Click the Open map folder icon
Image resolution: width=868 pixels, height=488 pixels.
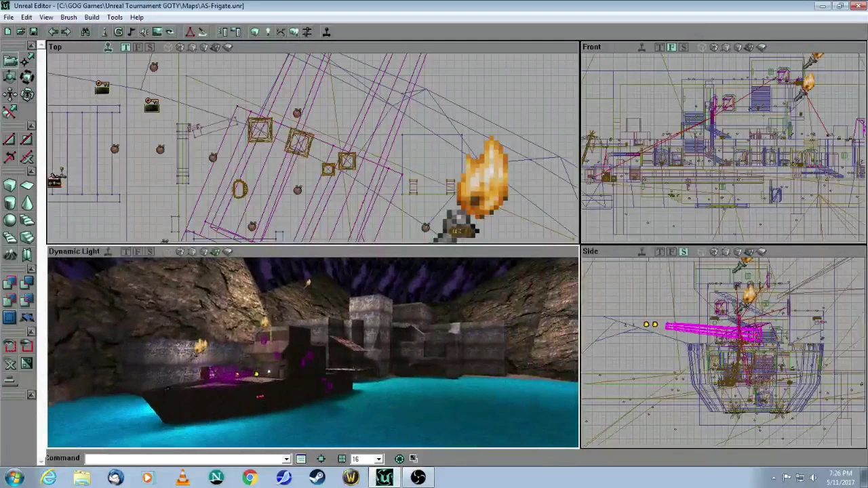tap(20, 32)
